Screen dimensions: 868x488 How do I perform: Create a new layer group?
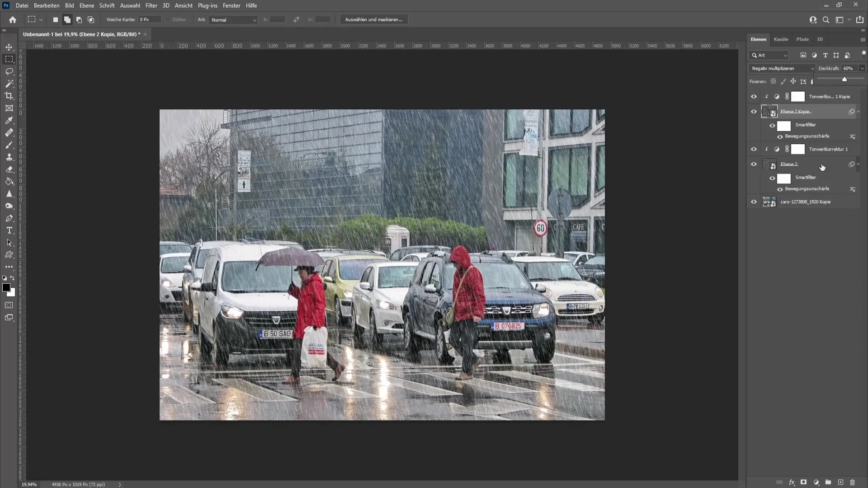click(x=828, y=483)
